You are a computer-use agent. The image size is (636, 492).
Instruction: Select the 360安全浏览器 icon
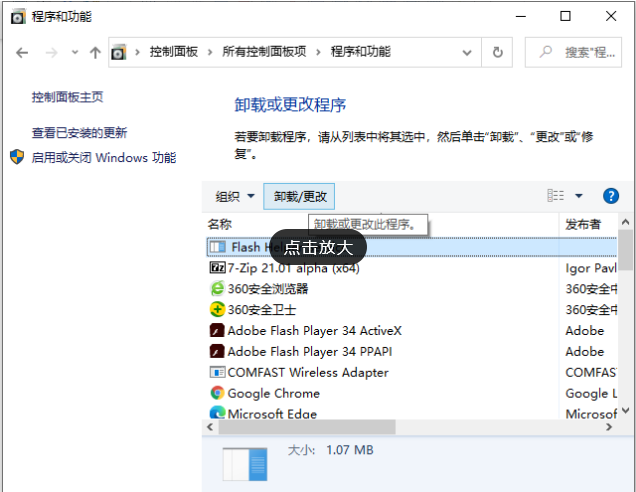[217, 289]
